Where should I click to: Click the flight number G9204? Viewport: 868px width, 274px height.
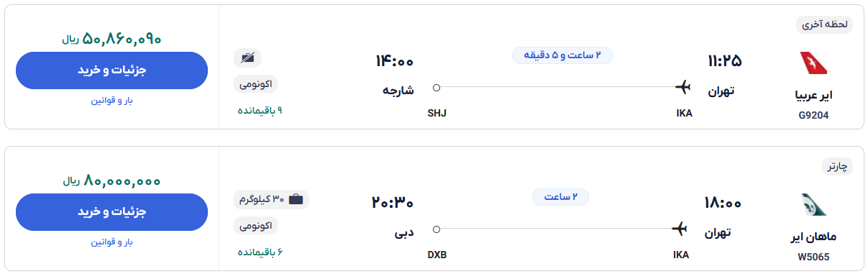tap(813, 115)
